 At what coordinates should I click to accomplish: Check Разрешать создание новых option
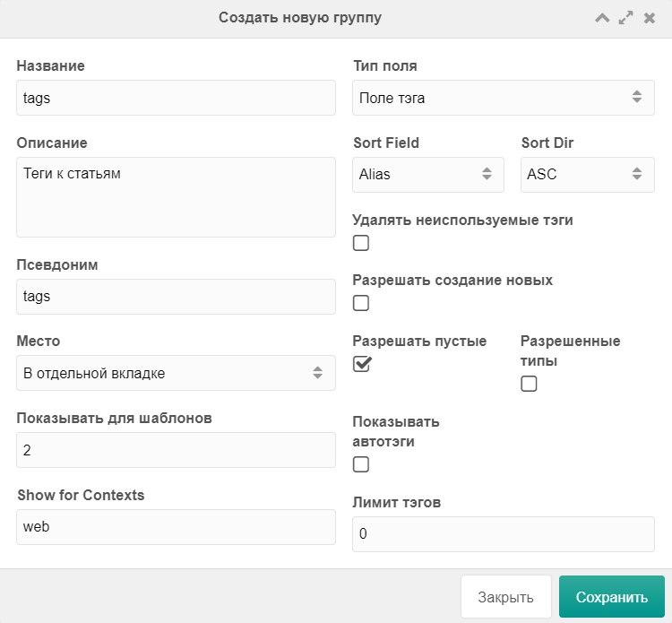[361, 303]
